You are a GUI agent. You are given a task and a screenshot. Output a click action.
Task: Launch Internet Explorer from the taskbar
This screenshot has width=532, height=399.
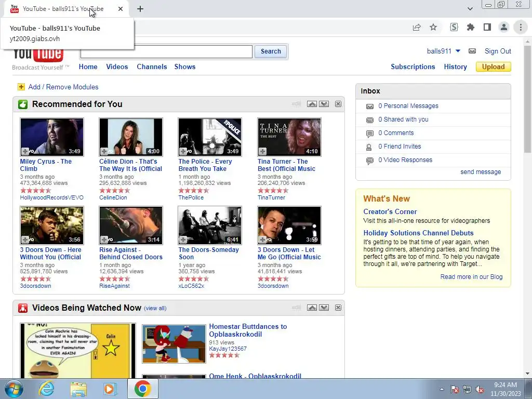tap(46, 389)
